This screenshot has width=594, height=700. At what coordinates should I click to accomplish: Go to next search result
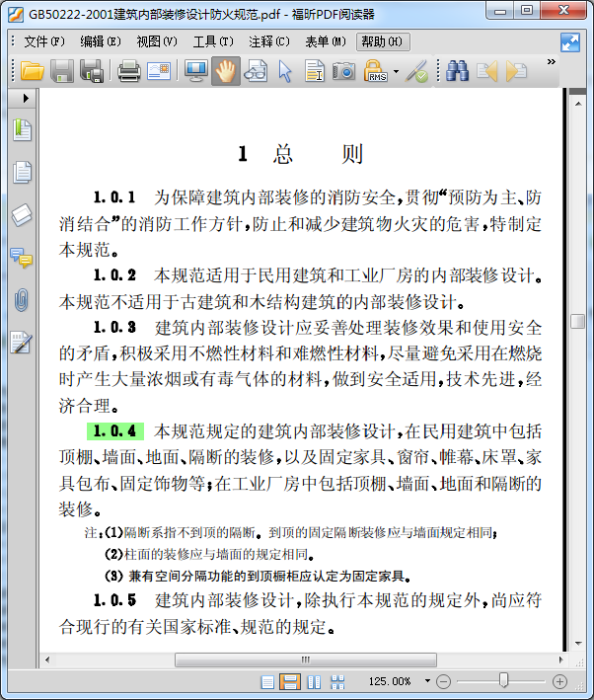tap(516, 71)
